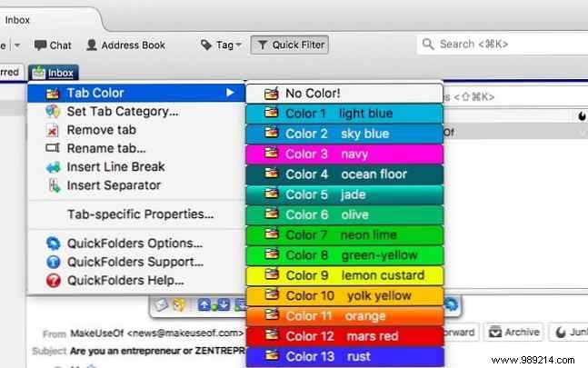Open the Address Book
The width and height of the screenshot is (588, 368).
pyautogui.click(x=125, y=45)
